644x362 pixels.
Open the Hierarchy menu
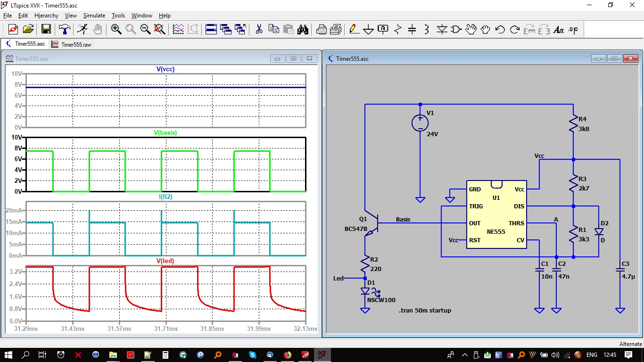coord(46,16)
